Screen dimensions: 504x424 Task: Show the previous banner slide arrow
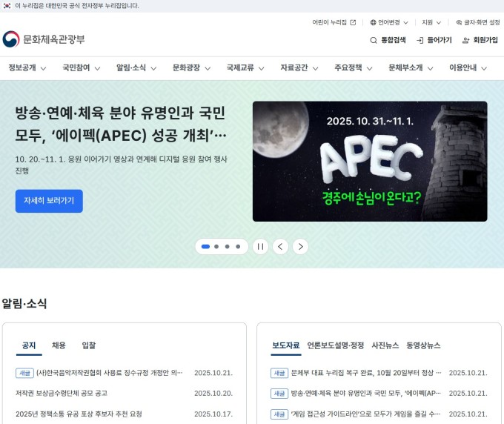(280, 247)
